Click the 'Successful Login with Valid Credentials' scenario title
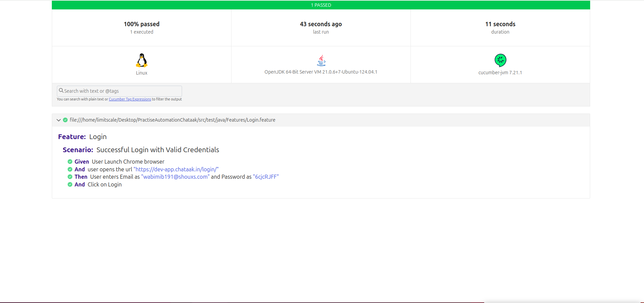Image resolution: width=644 pixels, height=303 pixels. tap(158, 150)
